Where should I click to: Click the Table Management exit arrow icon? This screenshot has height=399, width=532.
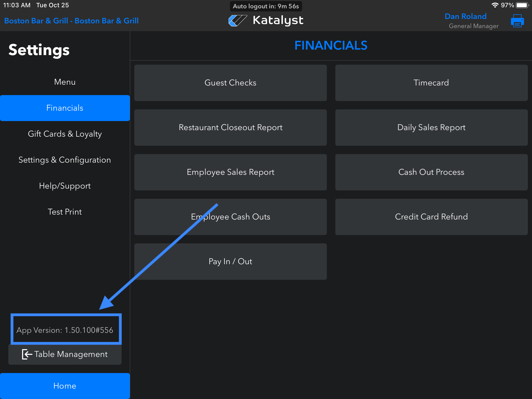point(27,354)
